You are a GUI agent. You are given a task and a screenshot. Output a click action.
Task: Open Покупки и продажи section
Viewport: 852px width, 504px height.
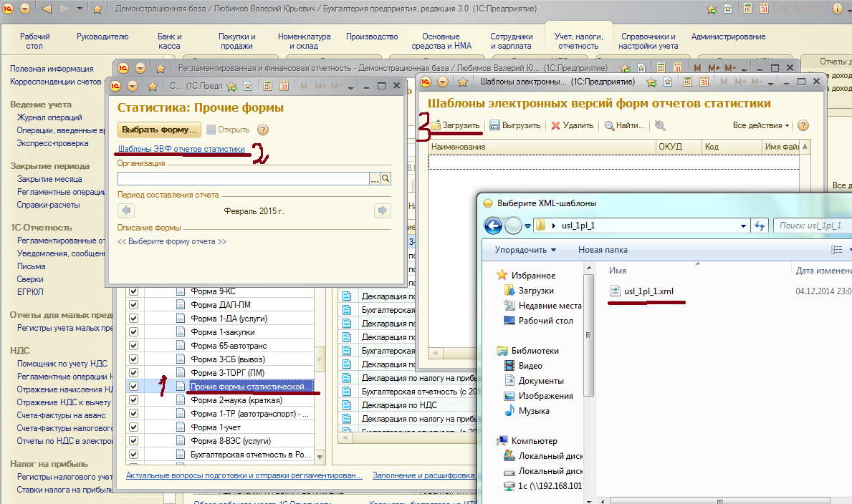[237, 42]
